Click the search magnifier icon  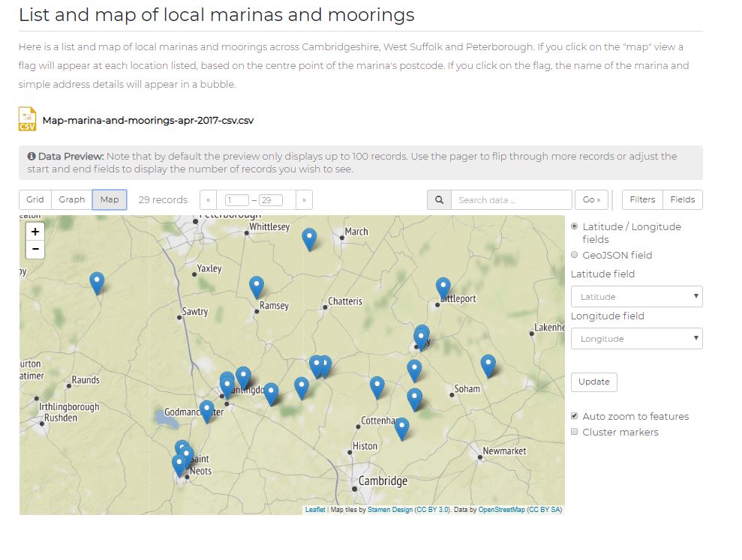click(x=439, y=199)
